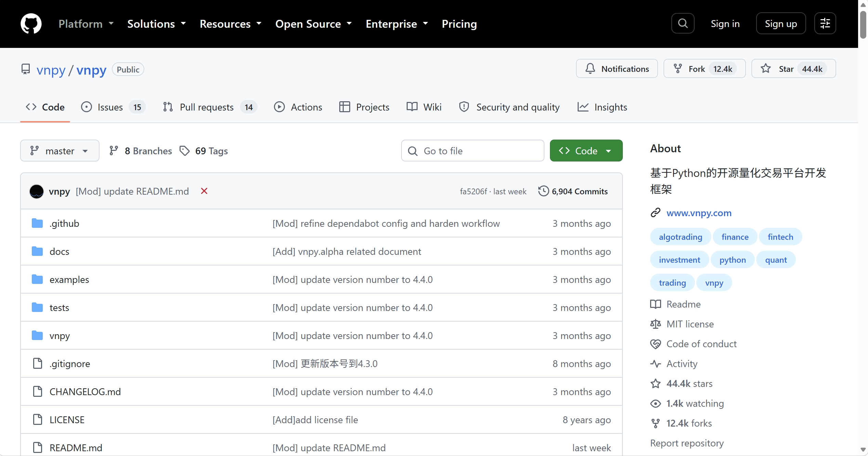868x456 pixels.
Task: Click the .github folder icon
Action: (37, 223)
